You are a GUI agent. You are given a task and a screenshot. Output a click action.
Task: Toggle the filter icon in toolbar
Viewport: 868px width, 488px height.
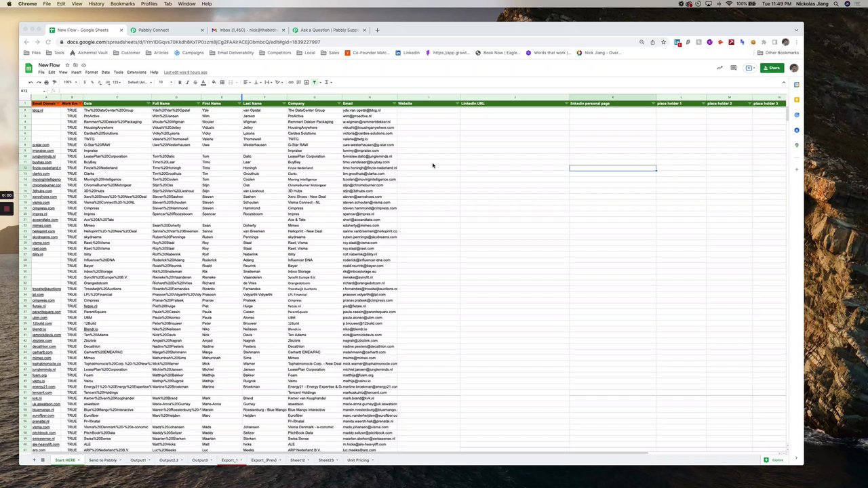point(315,82)
